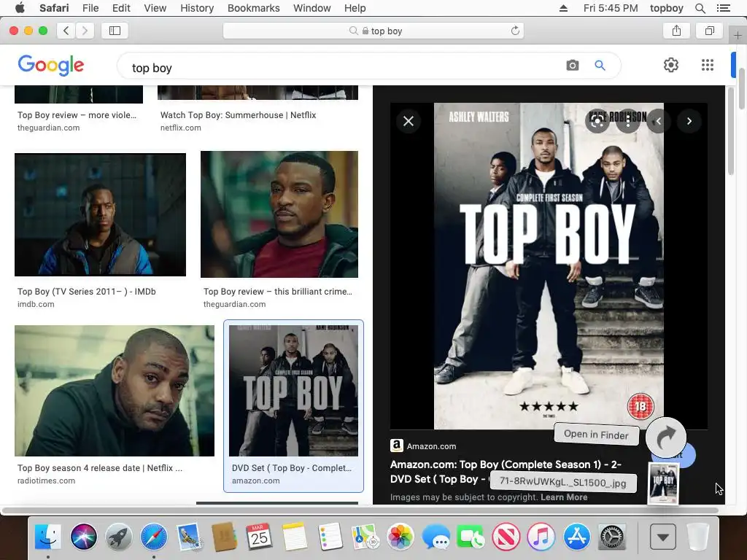Click the horizontal scrollbar at window bottom

360,510
